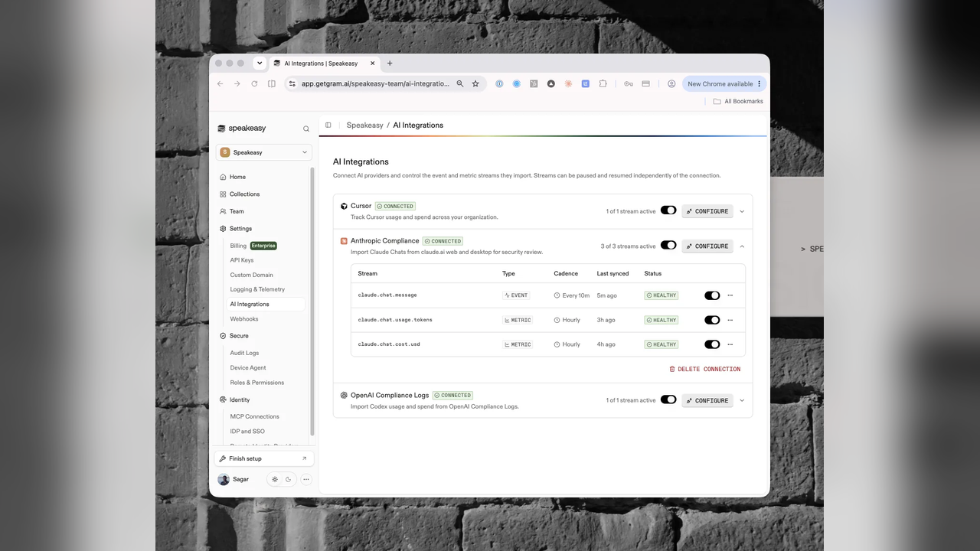View site information icon in the address bar

coord(292,83)
